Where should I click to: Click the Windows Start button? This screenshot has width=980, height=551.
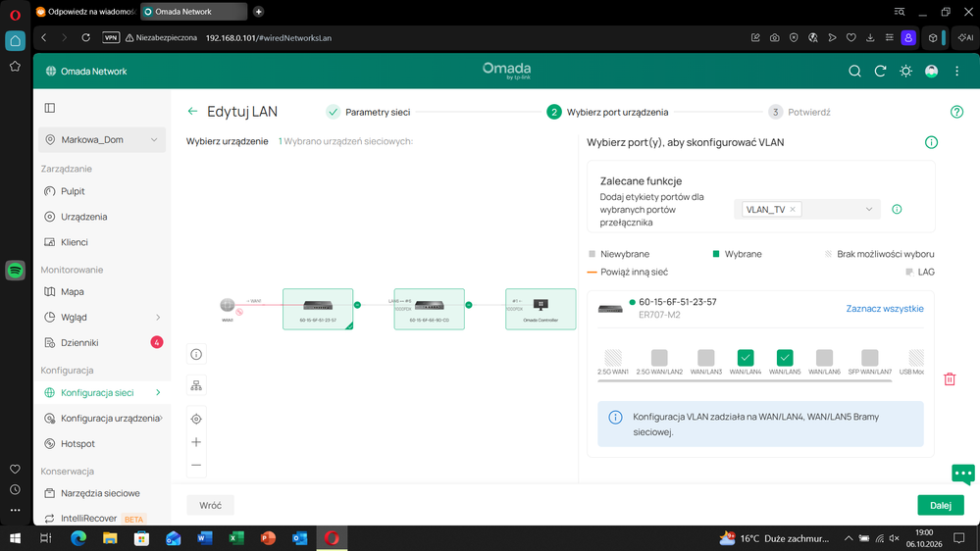click(15, 538)
